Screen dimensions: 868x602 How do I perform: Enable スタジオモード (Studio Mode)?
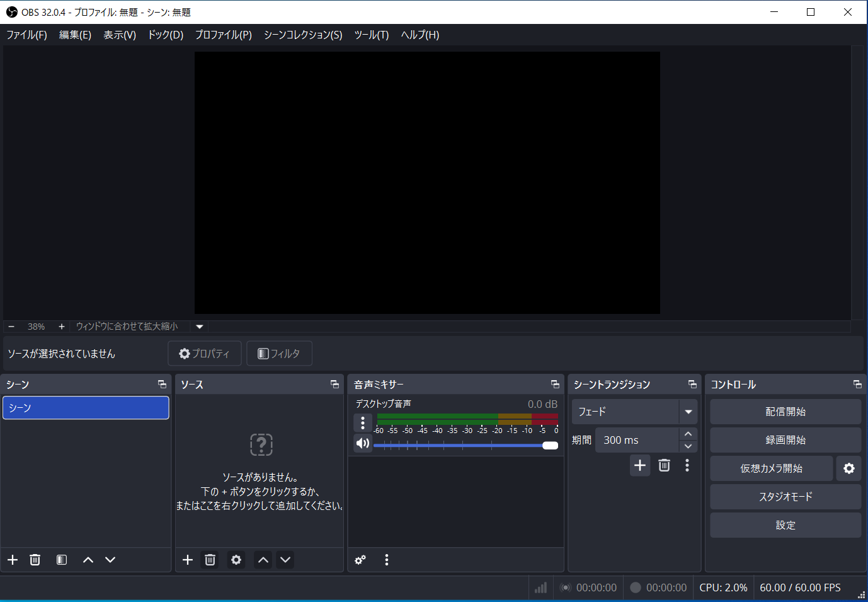785,497
